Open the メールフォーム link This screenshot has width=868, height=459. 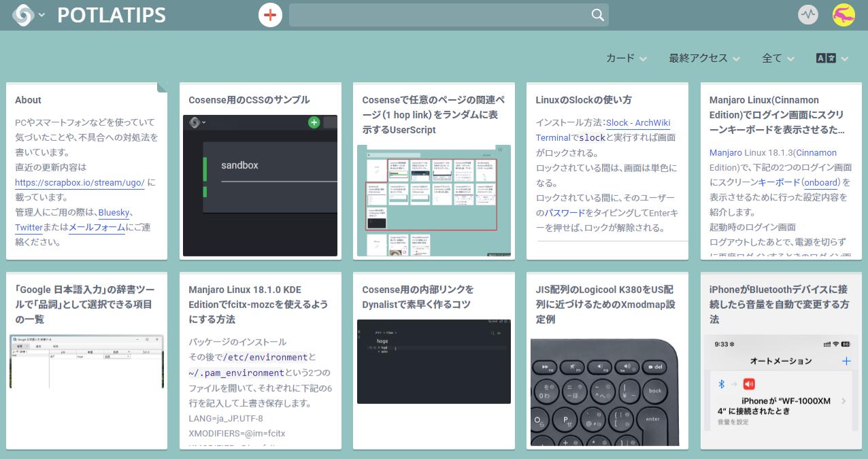(x=97, y=227)
